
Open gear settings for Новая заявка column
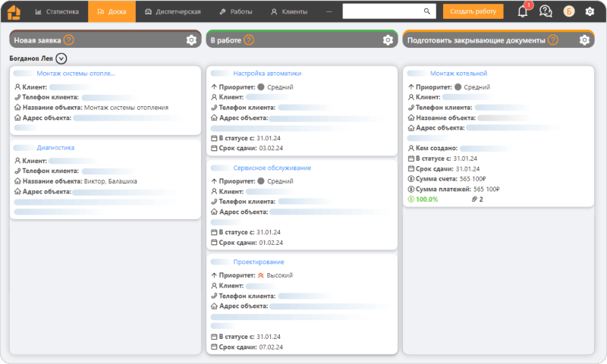click(x=191, y=40)
